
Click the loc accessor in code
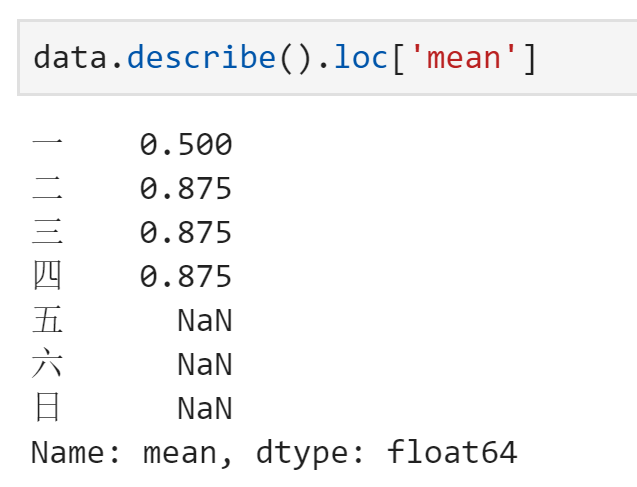click(x=361, y=58)
